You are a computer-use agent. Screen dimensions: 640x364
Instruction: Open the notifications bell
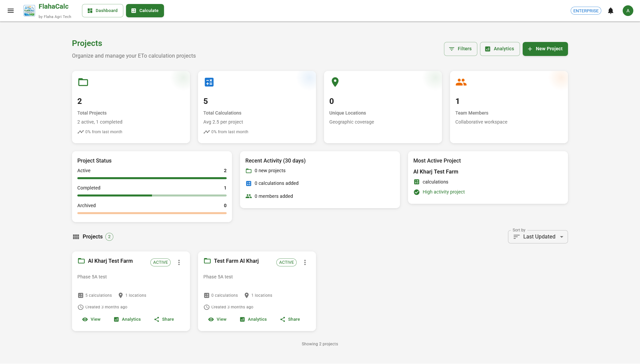(611, 11)
